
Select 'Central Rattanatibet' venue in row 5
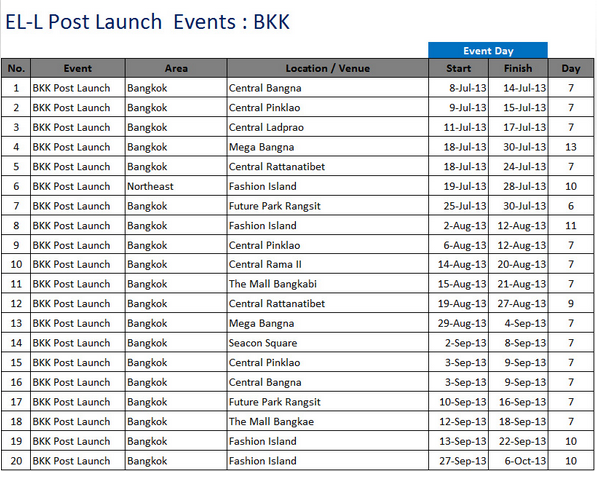327,166
